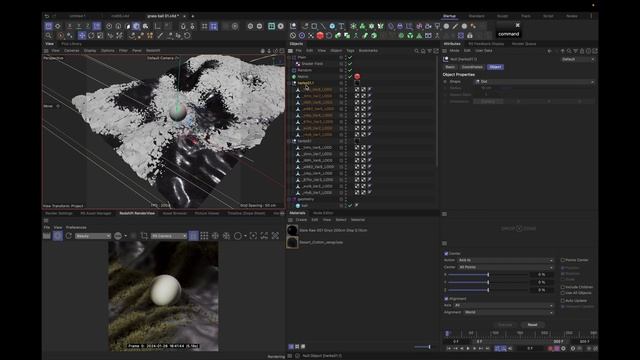This screenshot has height=360, width=640.
Task: Click the Execute button
Action: tap(505, 325)
